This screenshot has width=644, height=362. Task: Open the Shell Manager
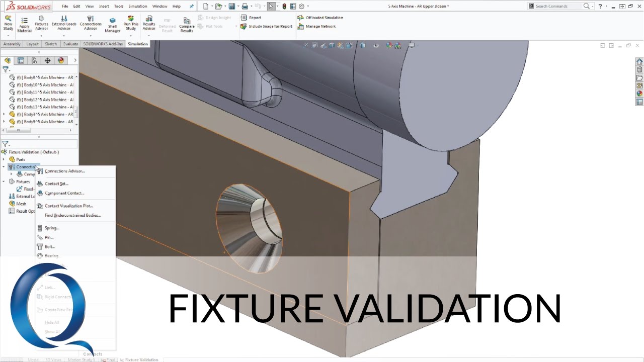point(112,25)
